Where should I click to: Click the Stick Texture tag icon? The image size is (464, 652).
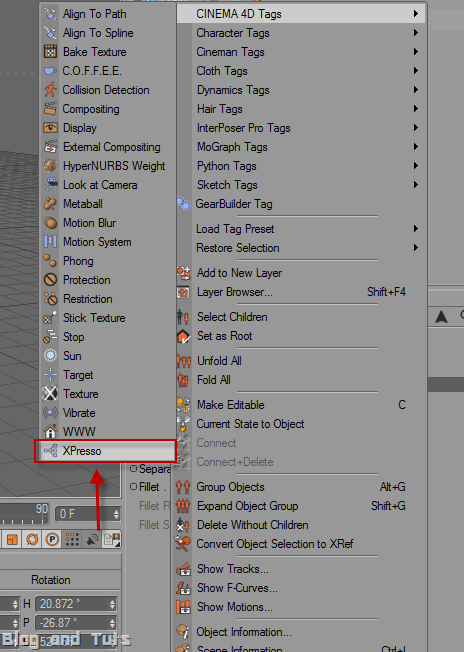pyautogui.click(x=50, y=318)
